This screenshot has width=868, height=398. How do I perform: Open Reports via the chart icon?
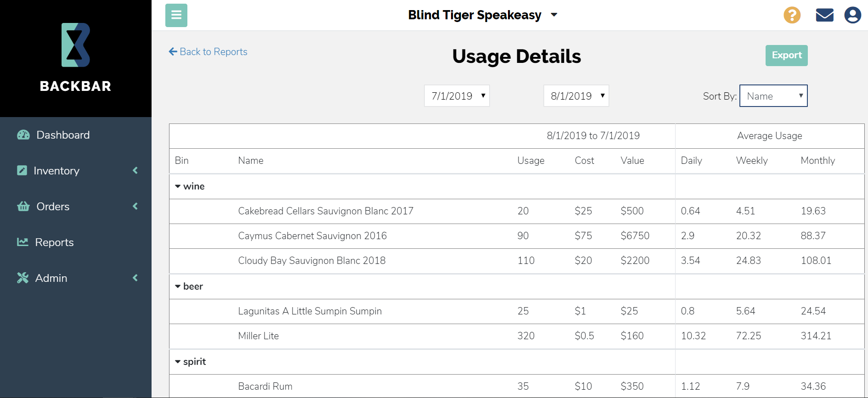tap(23, 242)
